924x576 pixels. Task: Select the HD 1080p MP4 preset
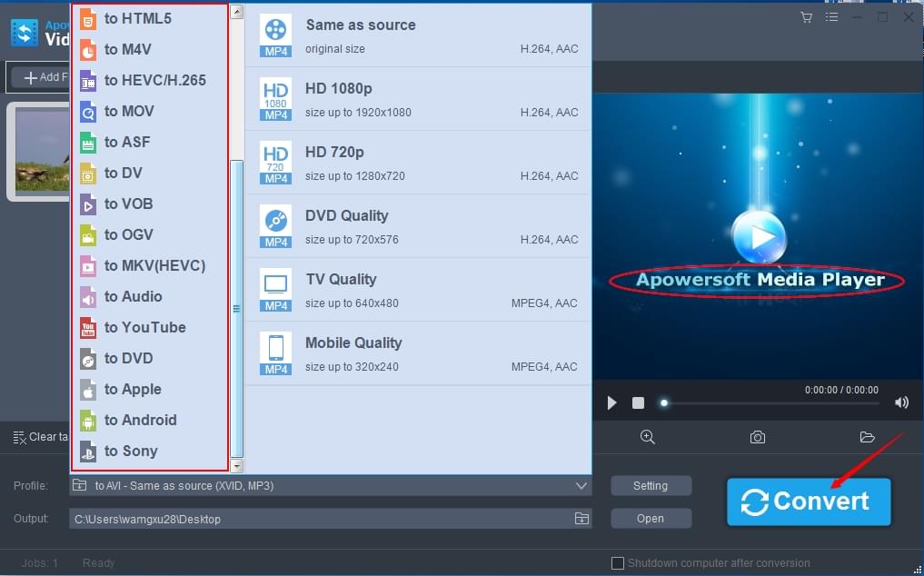[418, 99]
